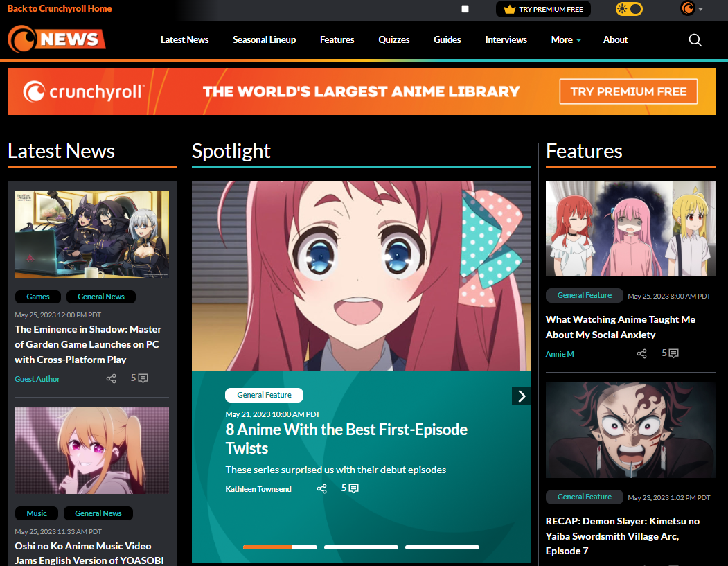The height and width of the screenshot is (566, 728).
Task: Share the First-Episode Twists spotlight article
Action: tap(322, 488)
